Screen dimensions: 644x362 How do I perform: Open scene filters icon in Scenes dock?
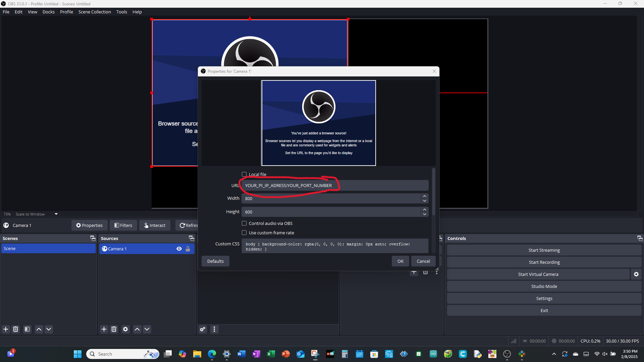(x=27, y=329)
